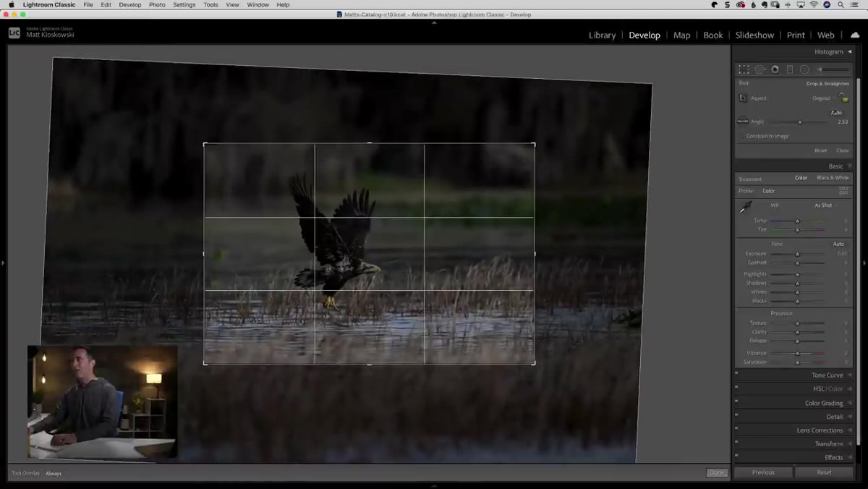Viewport: 868px width, 489px height.
Task: Open the Develop menu in menu bar
Action: [x=130, y=4]
